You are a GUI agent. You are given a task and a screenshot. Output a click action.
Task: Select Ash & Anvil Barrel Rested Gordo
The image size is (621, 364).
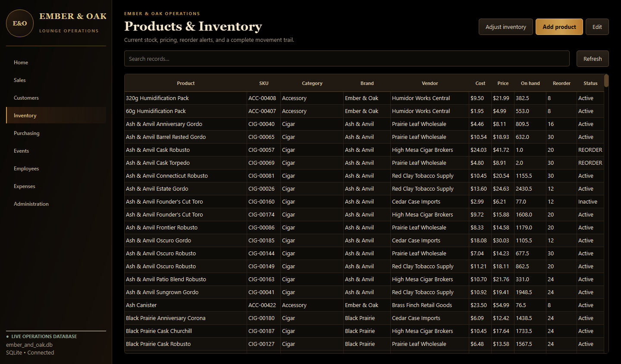click(x=364, y=137)
